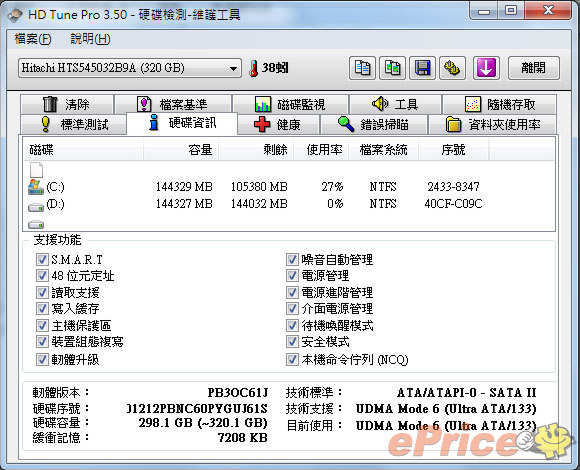
Task: Click the save (floppy disk) icon
Action: pos(422,68)
